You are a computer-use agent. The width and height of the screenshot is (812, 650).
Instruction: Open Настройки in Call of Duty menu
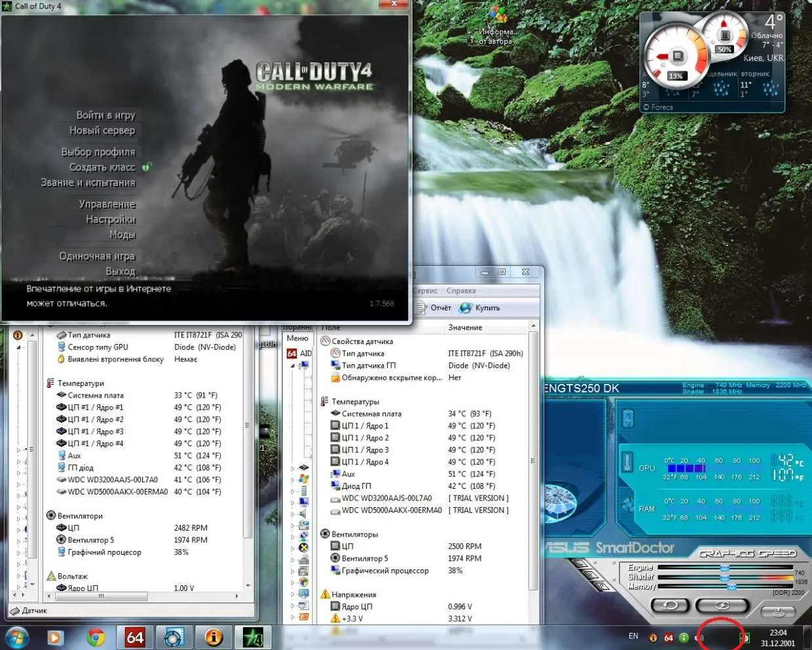tap(111, 220)
